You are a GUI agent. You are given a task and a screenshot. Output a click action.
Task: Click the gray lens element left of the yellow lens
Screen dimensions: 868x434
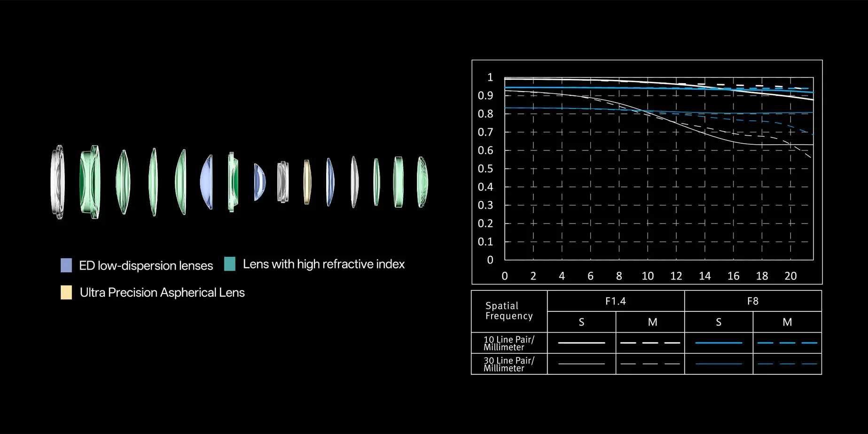(282, 182)
